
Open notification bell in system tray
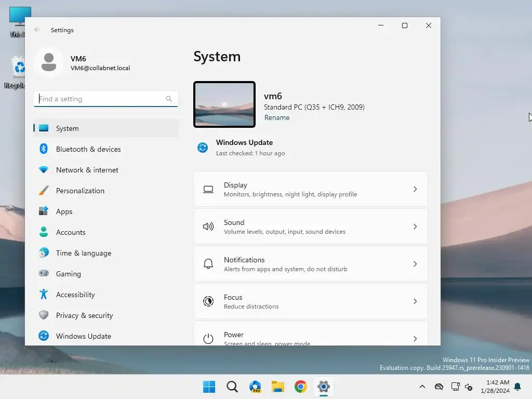coord(518,387)
